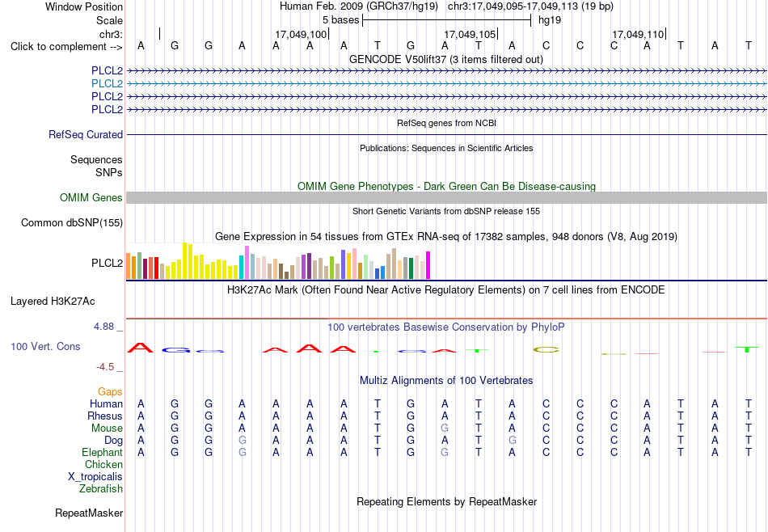
Task: Open Multiz Alignments of 100 Vertebrates title
Action: click(x=446, y=381)
